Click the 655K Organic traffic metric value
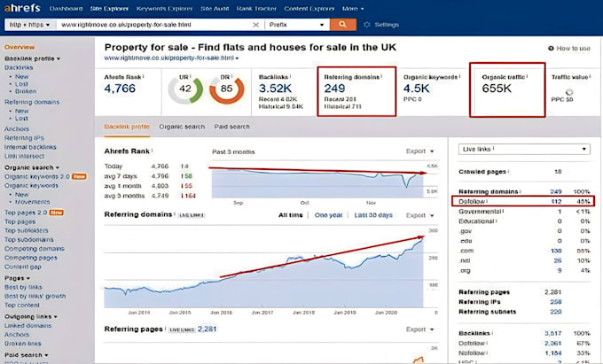 (x=497, y=89)
